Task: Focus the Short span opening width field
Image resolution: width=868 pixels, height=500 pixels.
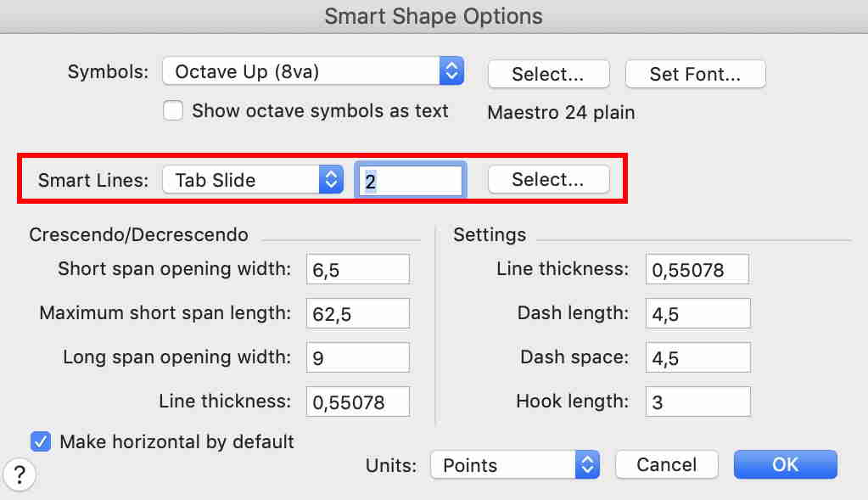Action: pos(357,269)
